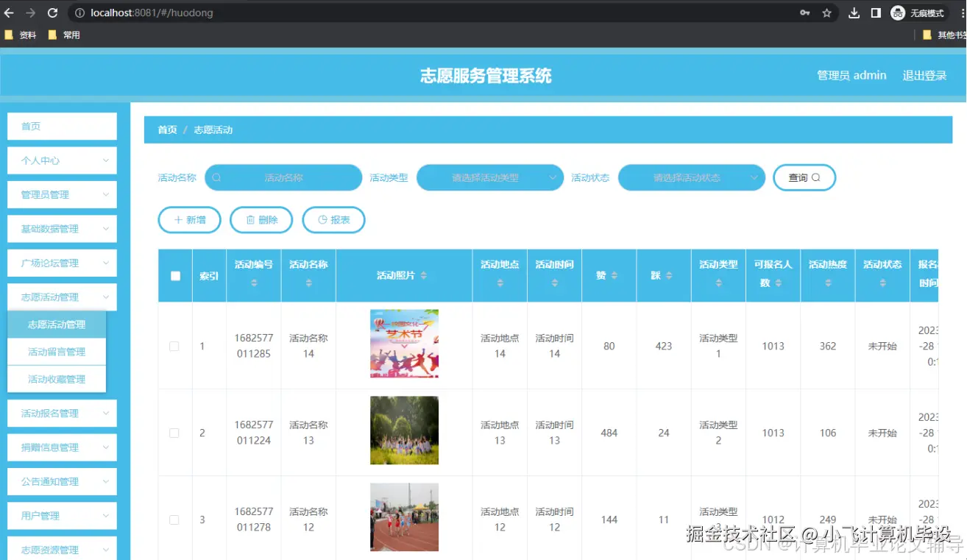Click 退出登录 to log out

tap(924, 76)
